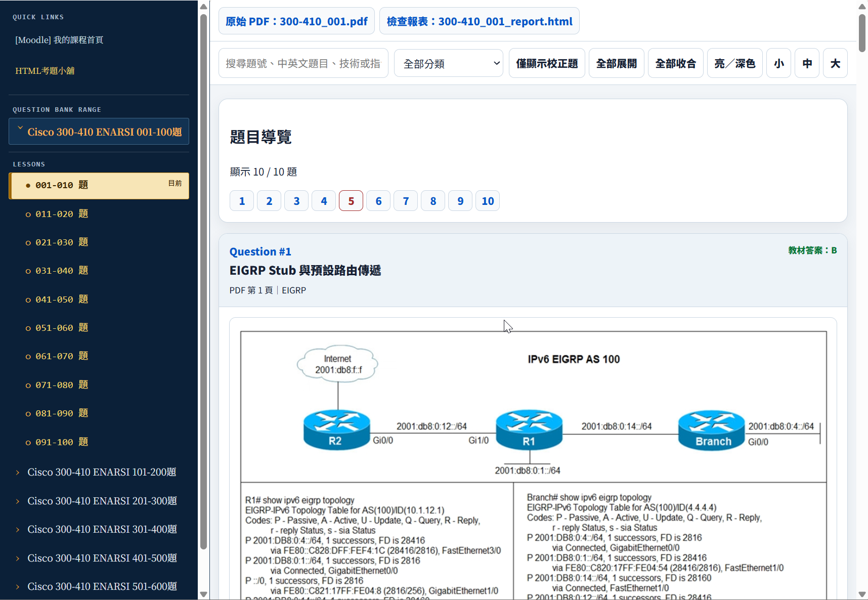The width and height of the screenshot is (868, 600).
Task: Jump to highlighted question 5
Action: click(x=351, y=201)
